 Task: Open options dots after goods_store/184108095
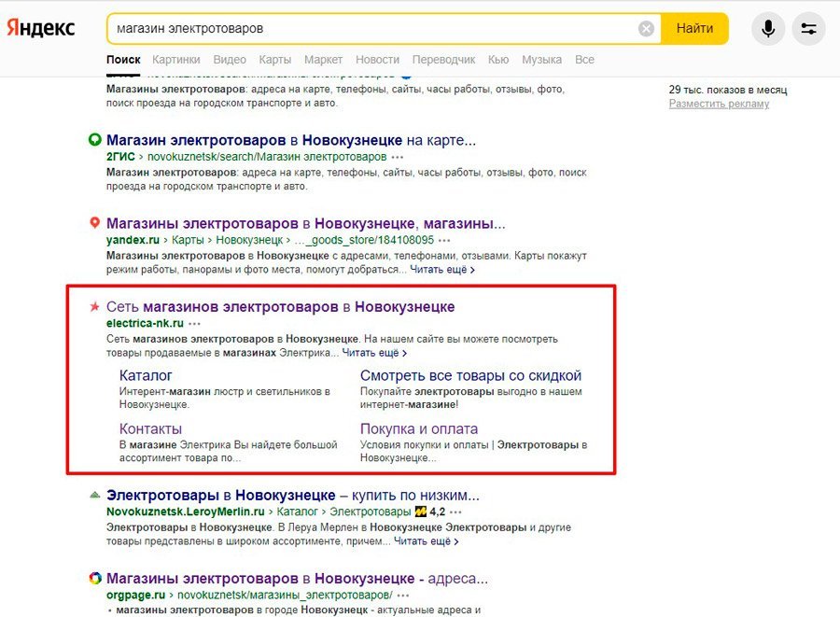pyautogui.click(x=444, y=240)
